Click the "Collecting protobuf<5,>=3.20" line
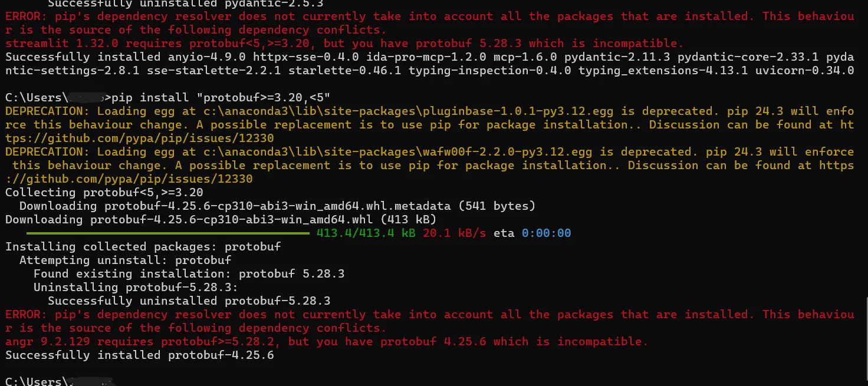The image size is (868, 386). click(x=104, y=193)
